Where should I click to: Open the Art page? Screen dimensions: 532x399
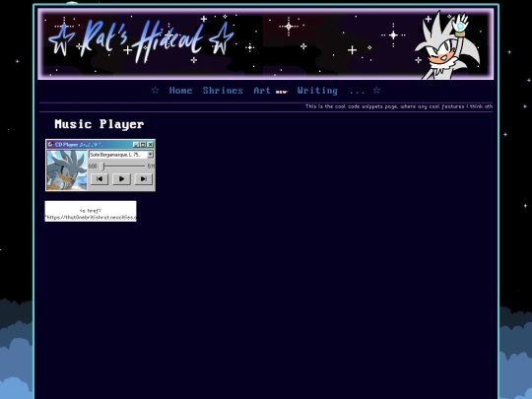coord(262,91)
